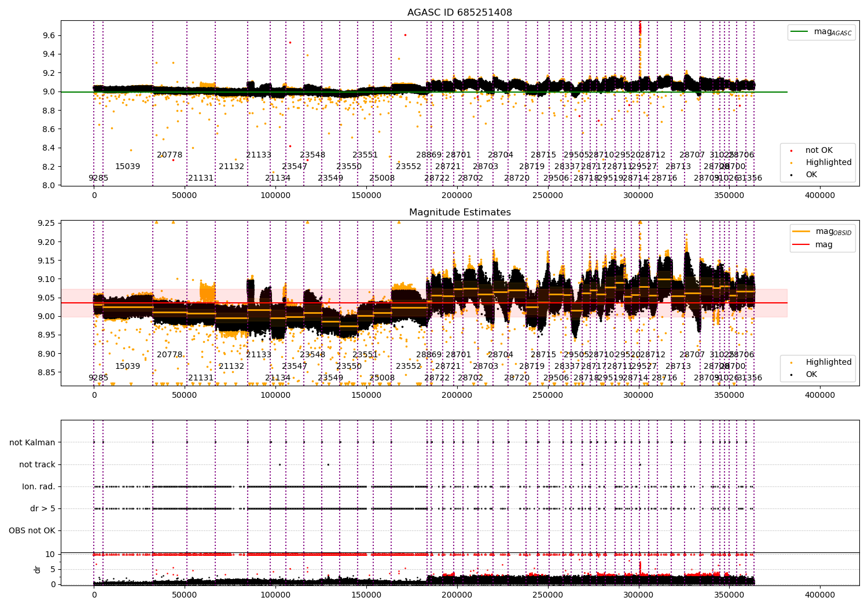Click 'OK' in the Magnitude Estimates lower legend
Image resolution: width=868 pixels, height=608 pixels.
[811, 374]
